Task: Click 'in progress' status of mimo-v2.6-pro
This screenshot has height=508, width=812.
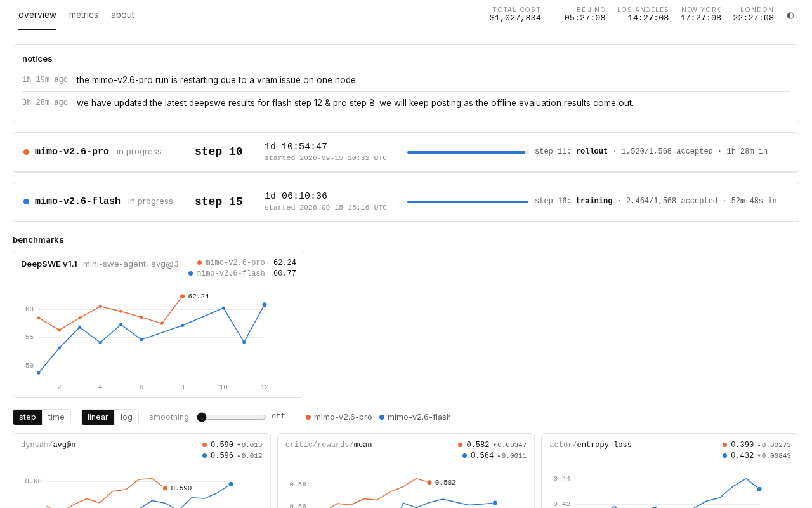Action: pyautogui.click(x=139, y=152)
